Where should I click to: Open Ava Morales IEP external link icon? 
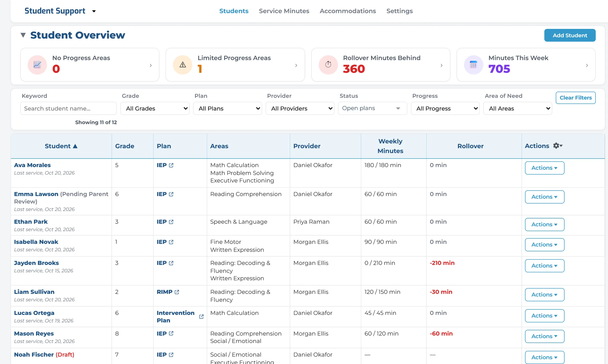click(171, 165)
